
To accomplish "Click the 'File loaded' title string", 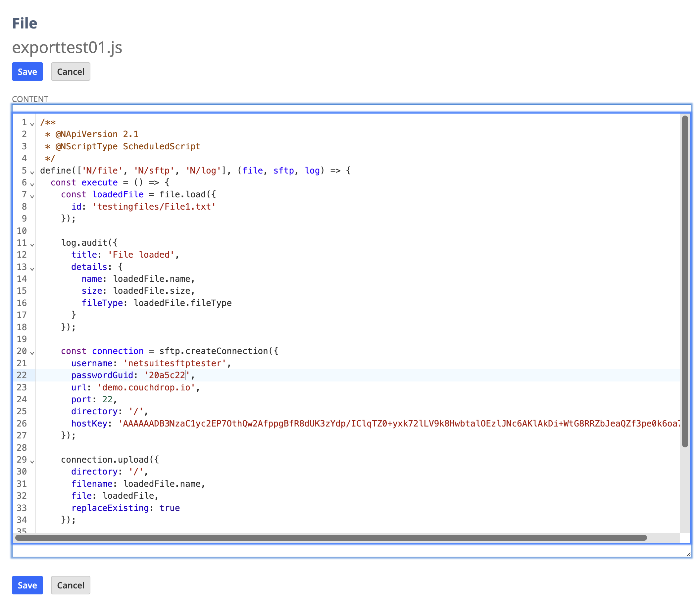I will pos(141,255).
